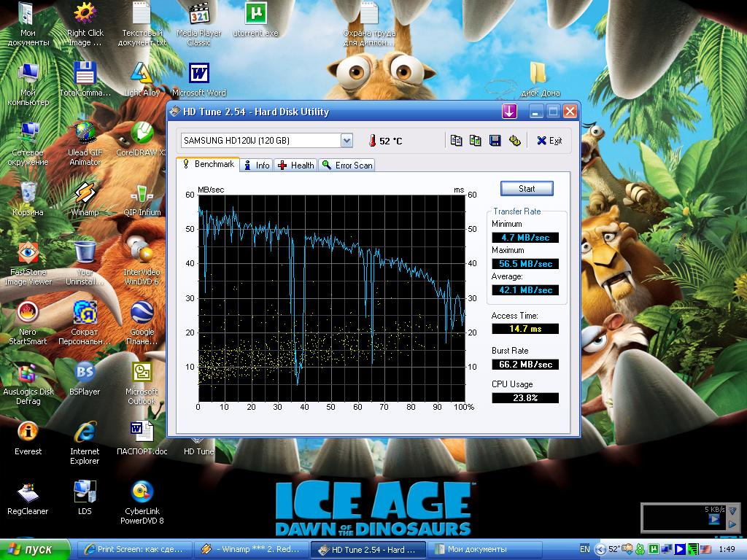
Task: Switch to the Health tab
Action: (295, 166)
